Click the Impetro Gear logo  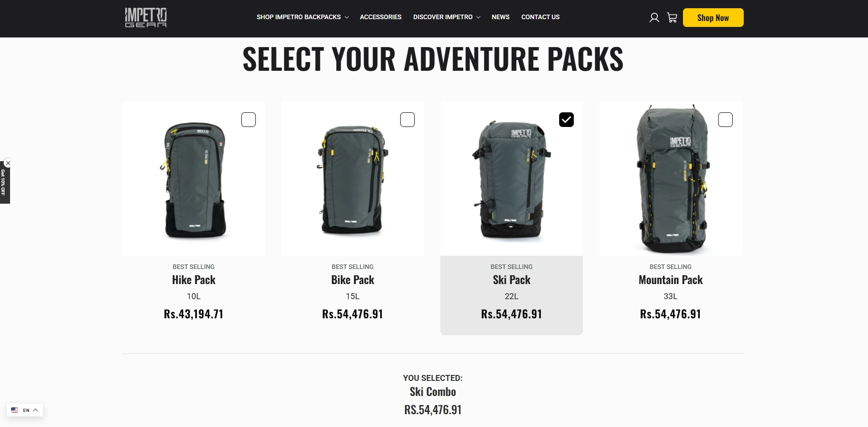(x=146, y=17)
